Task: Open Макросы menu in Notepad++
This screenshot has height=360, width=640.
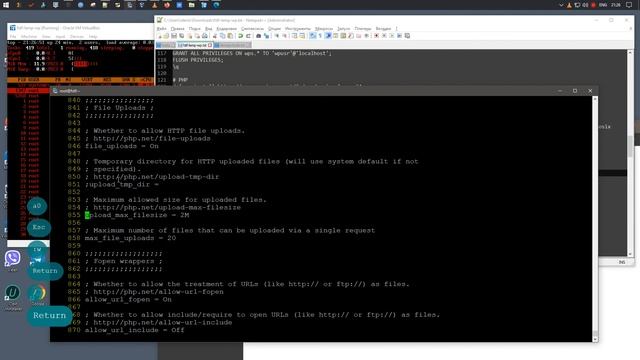Action: click(x=324, y=29)
